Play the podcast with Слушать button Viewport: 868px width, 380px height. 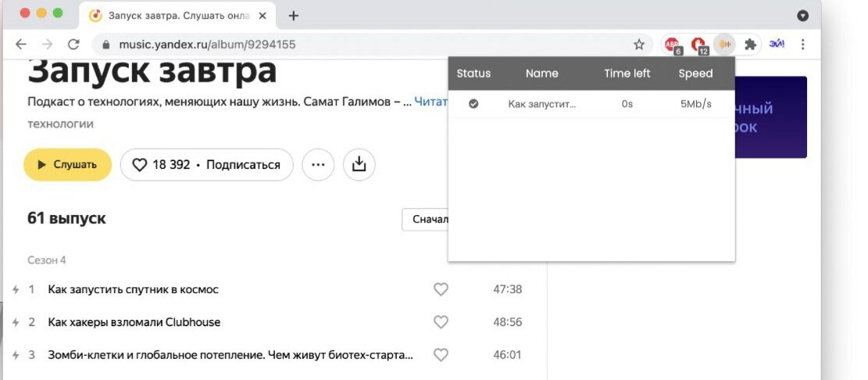(x=67, y=164)
